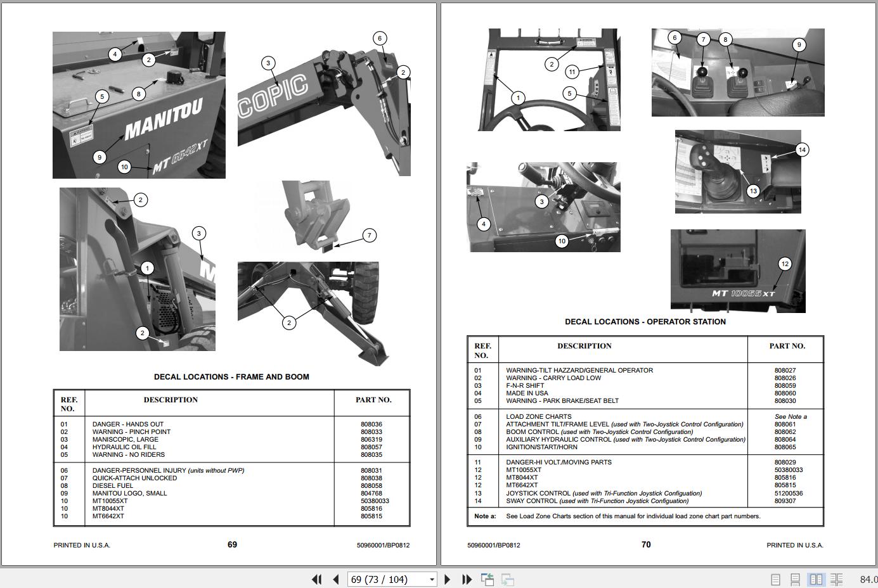Click 'WARNING - PARK BRAKE/SEAT BELT' description
Viewport: 878px width, 588px height.
(x=562, y=401)
